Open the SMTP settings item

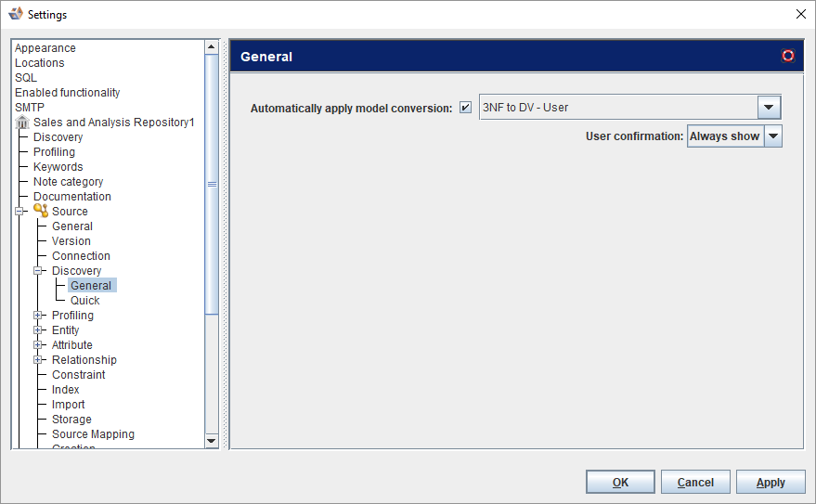pos(30,108)
